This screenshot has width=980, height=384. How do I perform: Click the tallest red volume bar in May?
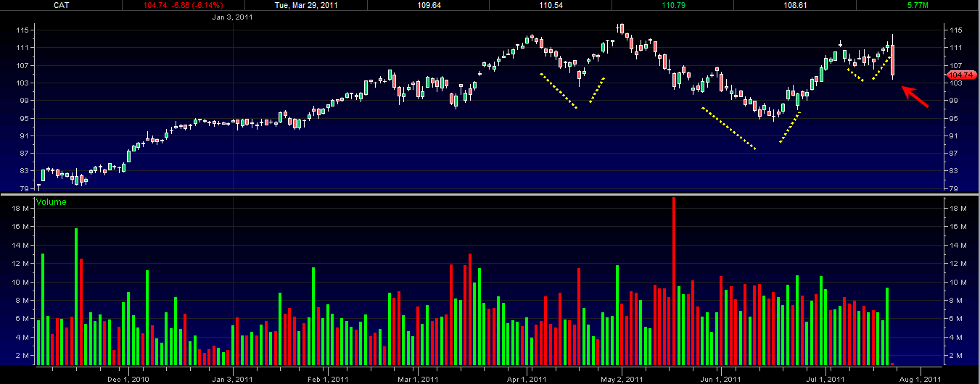pos(674,280)
